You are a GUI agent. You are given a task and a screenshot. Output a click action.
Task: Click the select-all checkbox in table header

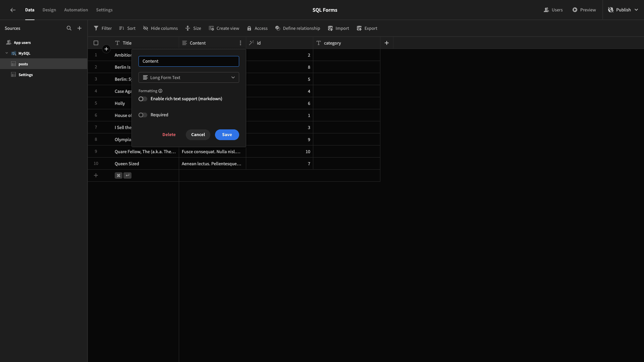[96, 43]
